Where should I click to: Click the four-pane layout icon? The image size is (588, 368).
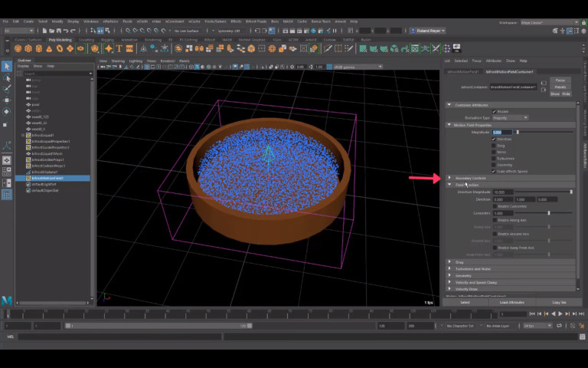click(x=7, y=172)
